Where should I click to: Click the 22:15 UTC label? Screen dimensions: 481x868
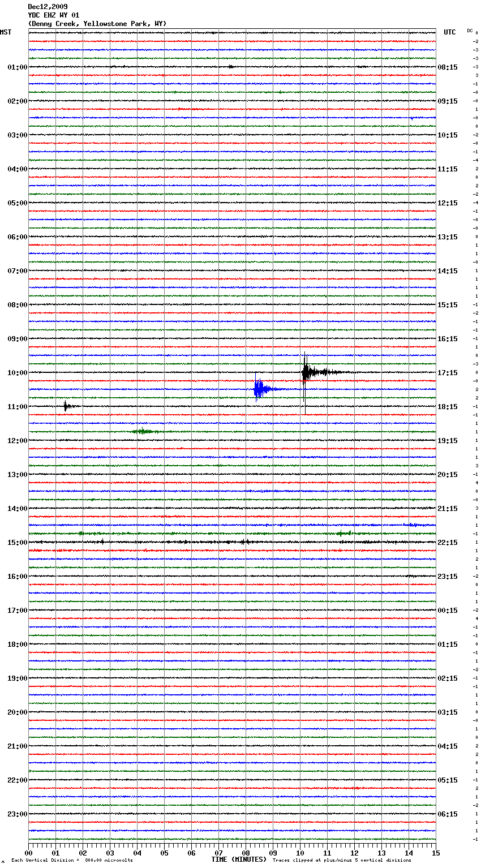(448, 543)
